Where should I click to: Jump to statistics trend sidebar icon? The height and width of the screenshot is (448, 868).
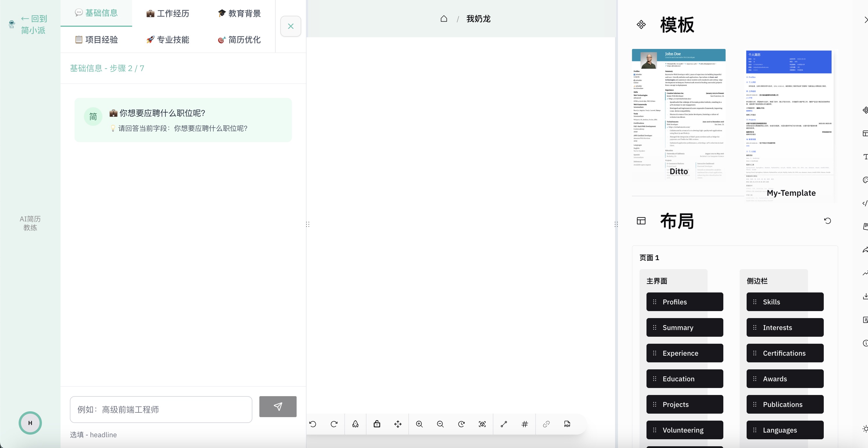pos(865,273)
